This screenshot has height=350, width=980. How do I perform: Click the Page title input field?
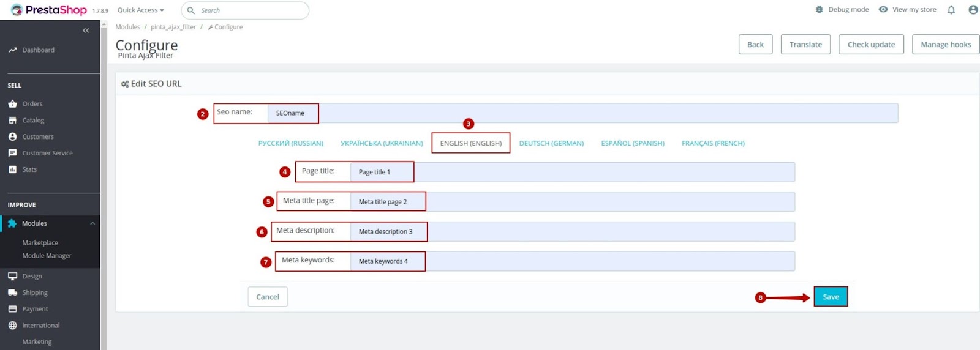tap(573, 172)
